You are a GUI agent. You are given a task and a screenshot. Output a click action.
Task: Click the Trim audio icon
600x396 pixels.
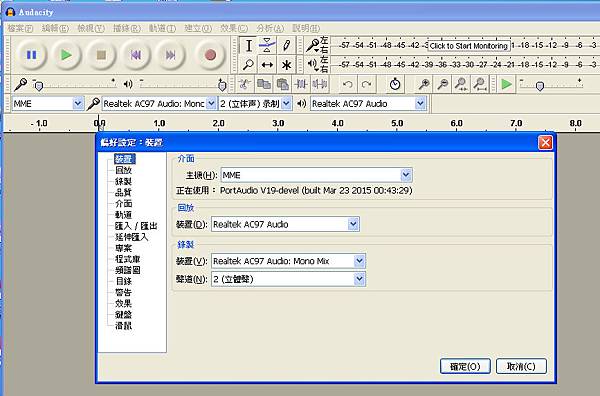pyautogui.click(x=301, y=84)
